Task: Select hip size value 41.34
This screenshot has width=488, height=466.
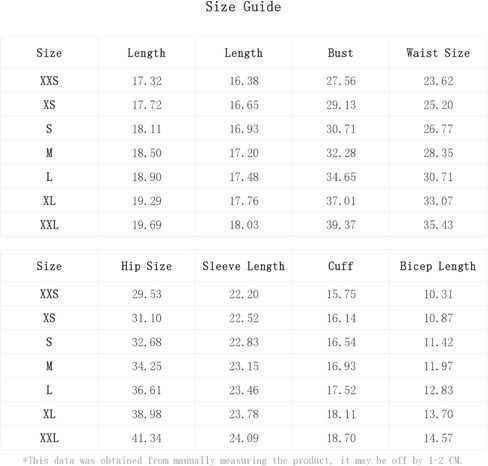Action: [x=147, y=438]
